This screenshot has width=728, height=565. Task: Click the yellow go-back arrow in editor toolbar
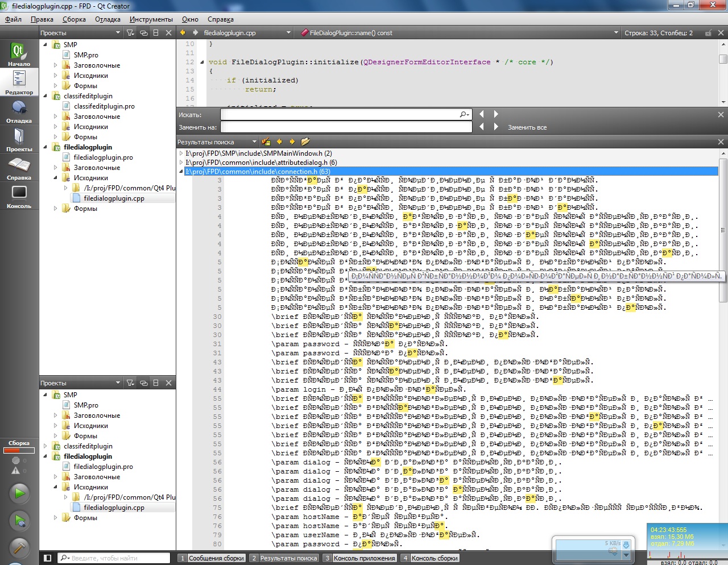tap(183, 33)
